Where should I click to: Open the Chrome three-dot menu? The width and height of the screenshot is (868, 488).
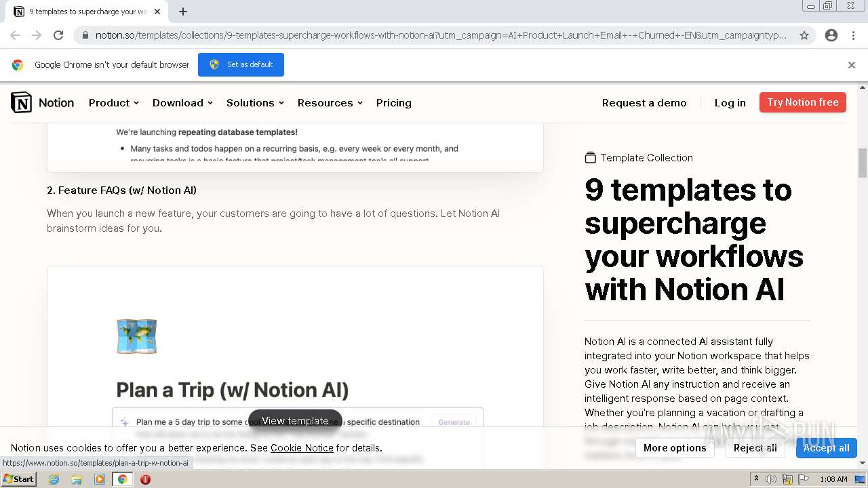[x=853, y=35]
